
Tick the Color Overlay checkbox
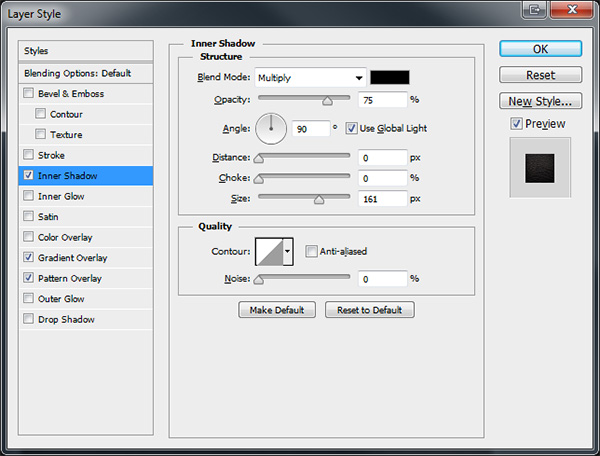pyautogui.click(x=28, y=236)
